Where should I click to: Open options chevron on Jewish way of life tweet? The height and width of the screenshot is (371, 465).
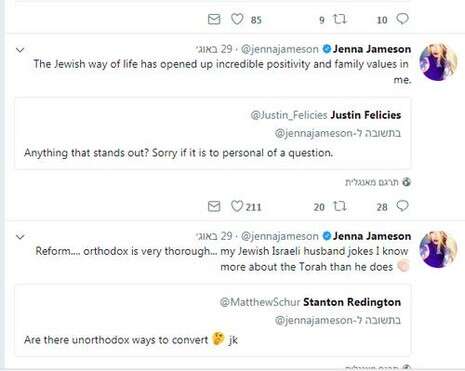tap(20, 50)
